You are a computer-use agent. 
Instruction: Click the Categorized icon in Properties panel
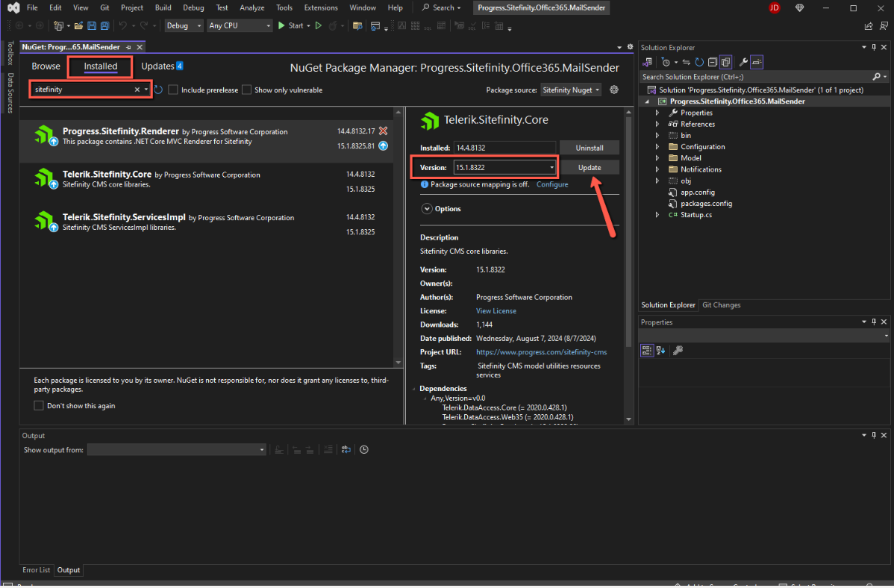point(646,350)
